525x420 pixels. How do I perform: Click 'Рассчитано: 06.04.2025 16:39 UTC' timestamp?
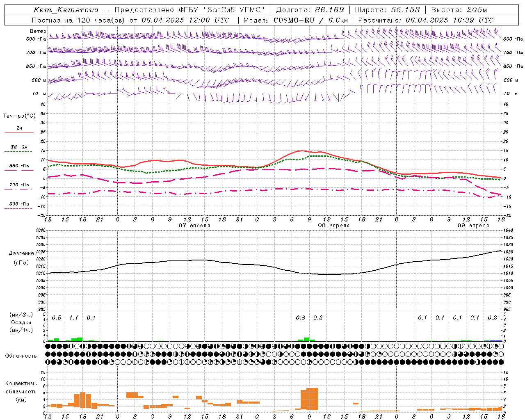point(426,20)
